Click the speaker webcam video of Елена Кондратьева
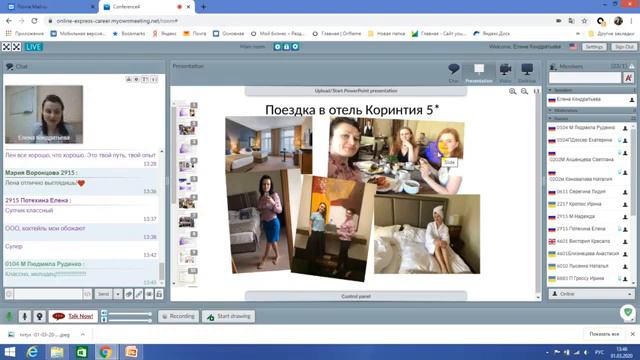The image size is (640, 360). click(x=44, y=114)
